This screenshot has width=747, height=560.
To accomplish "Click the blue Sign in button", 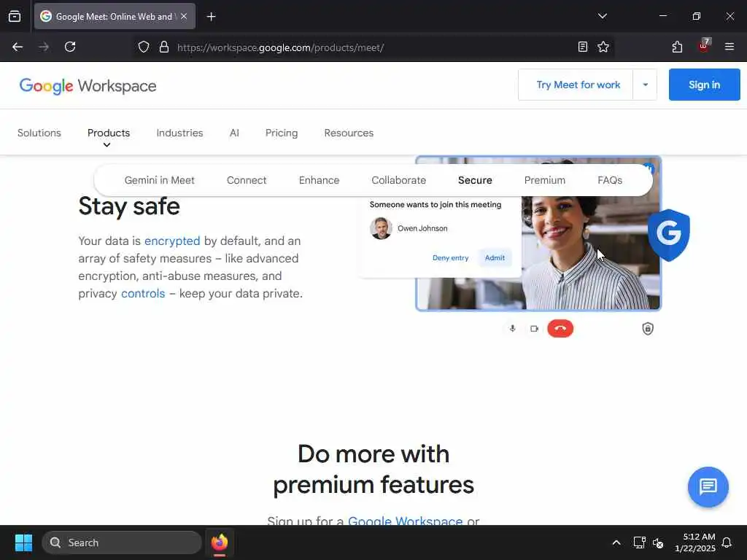I will point(704,85).
